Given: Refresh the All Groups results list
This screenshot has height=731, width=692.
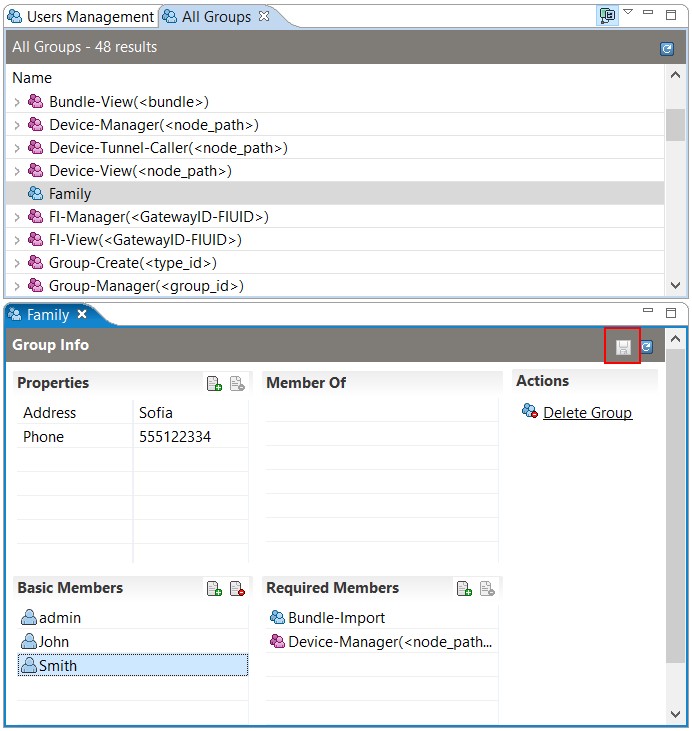Looking at the screenshot, I should click(x=667, y=48).
